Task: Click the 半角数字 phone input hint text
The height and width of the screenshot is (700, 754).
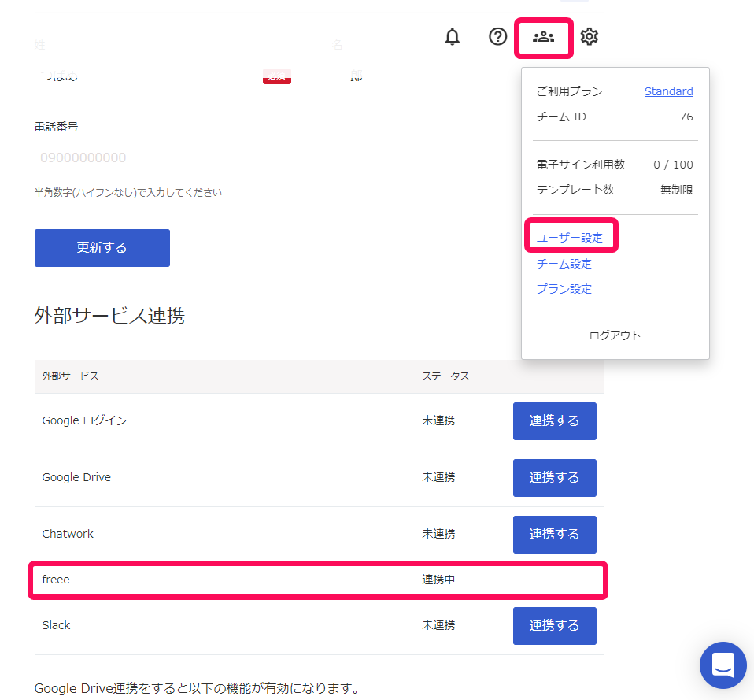Action: 128,193
